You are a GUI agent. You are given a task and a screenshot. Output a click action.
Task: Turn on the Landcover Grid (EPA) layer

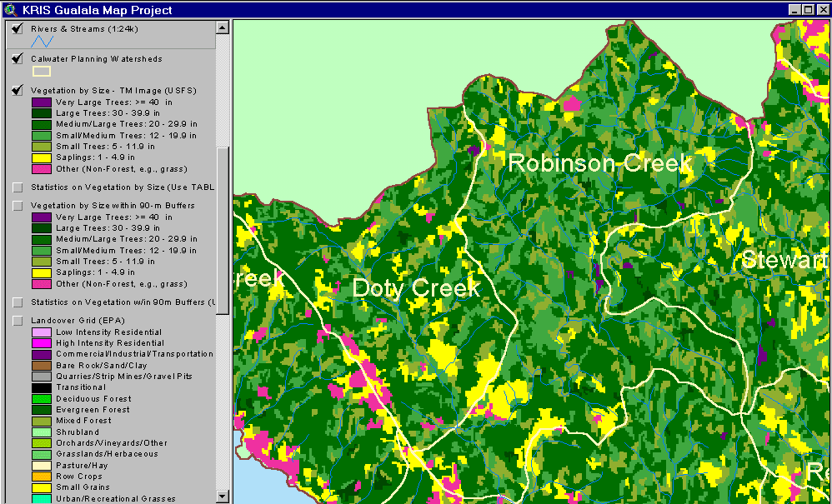point(18,321)
